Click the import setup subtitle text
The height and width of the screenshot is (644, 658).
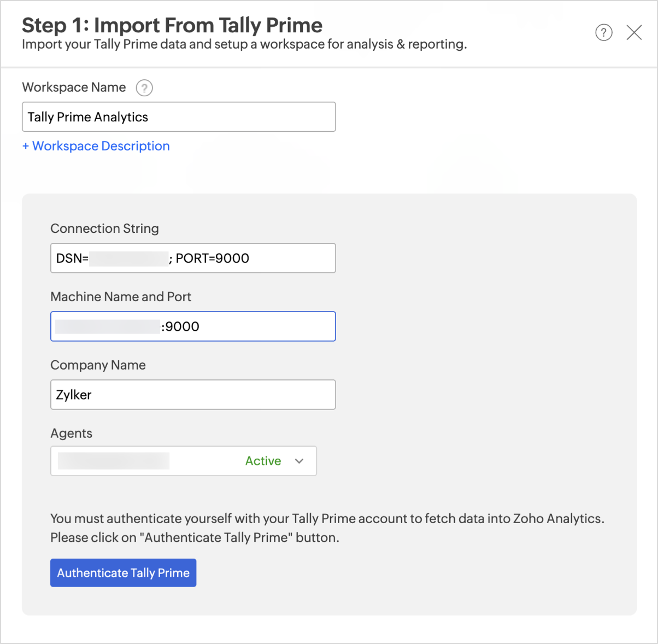[244, 44]
